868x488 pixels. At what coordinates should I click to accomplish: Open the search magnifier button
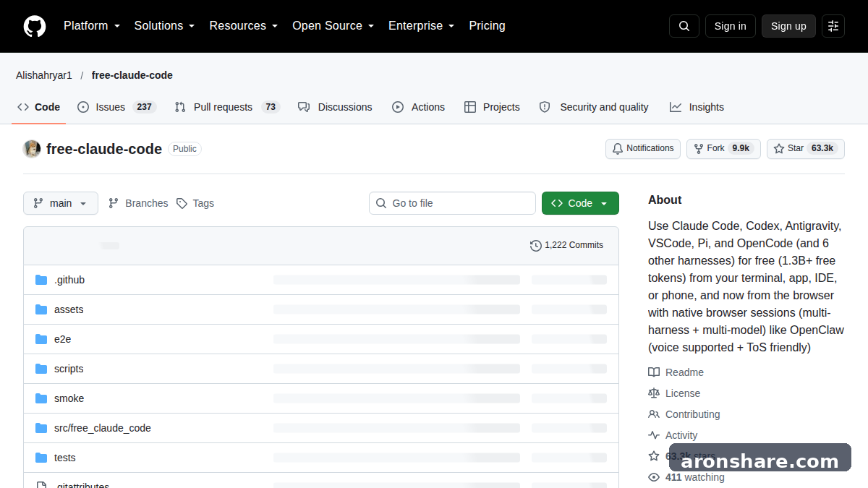tap(684, 26)
